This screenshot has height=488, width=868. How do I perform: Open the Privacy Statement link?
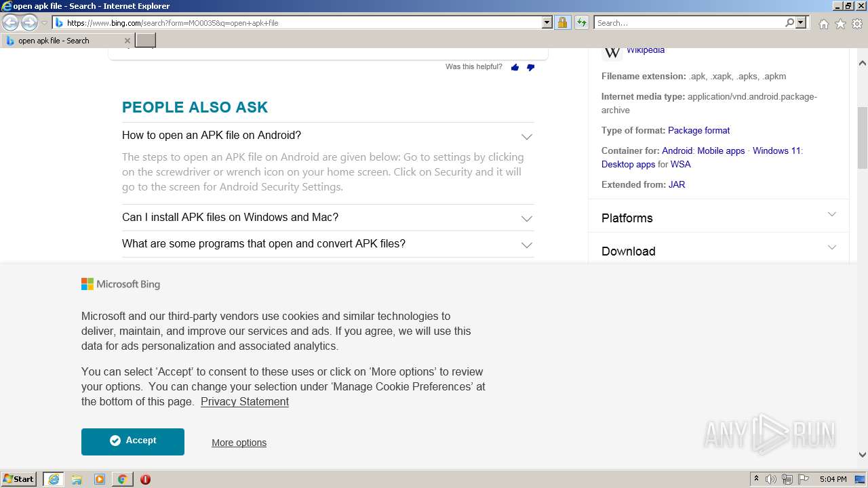tap(245, 402)
